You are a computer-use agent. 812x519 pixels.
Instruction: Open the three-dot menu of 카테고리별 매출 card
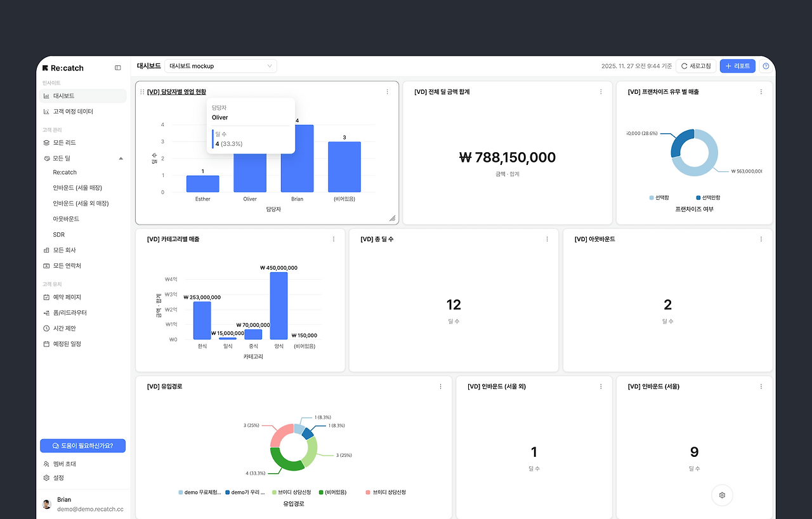[x=334, y=239]
